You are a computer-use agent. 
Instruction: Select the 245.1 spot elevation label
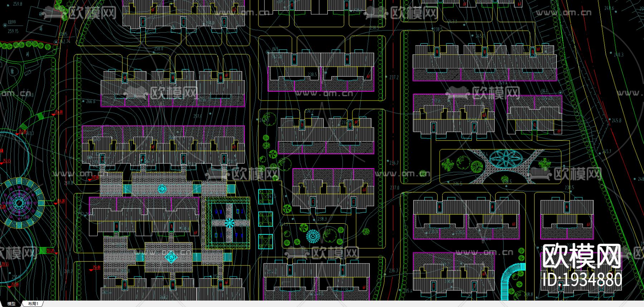point(607,152)
